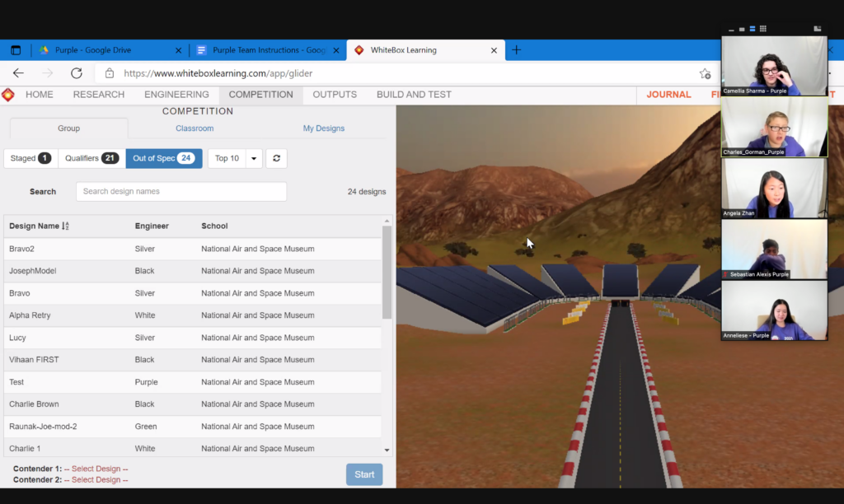Go back with the browser back arrow
This screenshot has width=844, height=504.
tap(18, 73)
